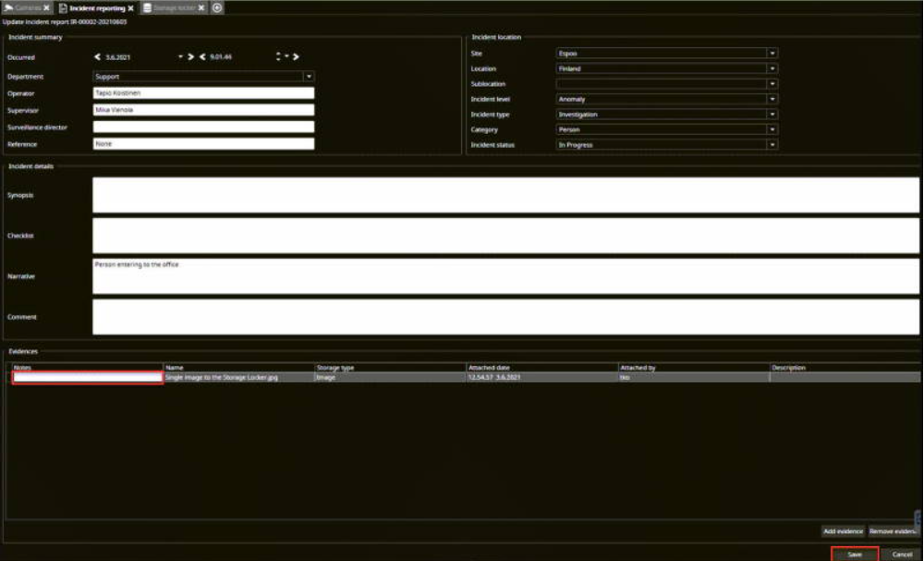Click the Cancel button
The height and width of the screenshot is (561, 924).
pos(902,554)
